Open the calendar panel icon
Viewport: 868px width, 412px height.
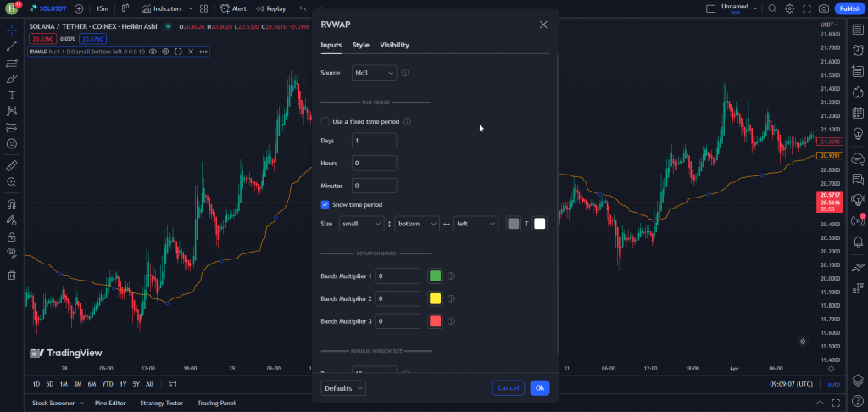click(858, 113)
